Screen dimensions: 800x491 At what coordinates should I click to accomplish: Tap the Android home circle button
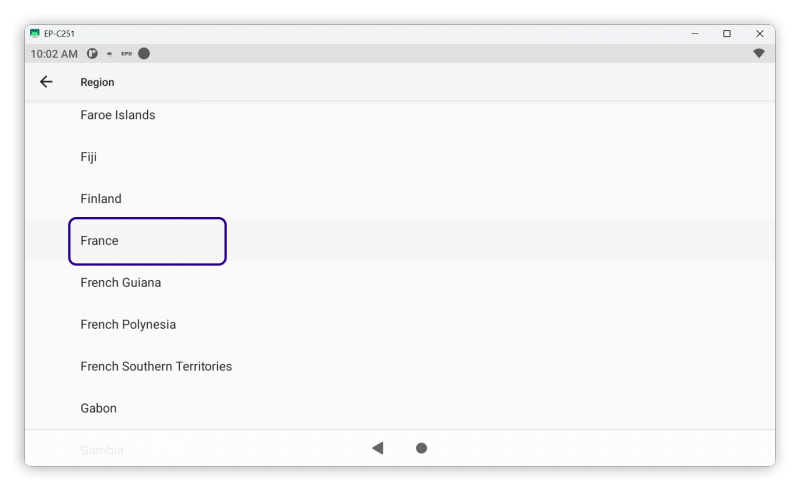point(421,448)
